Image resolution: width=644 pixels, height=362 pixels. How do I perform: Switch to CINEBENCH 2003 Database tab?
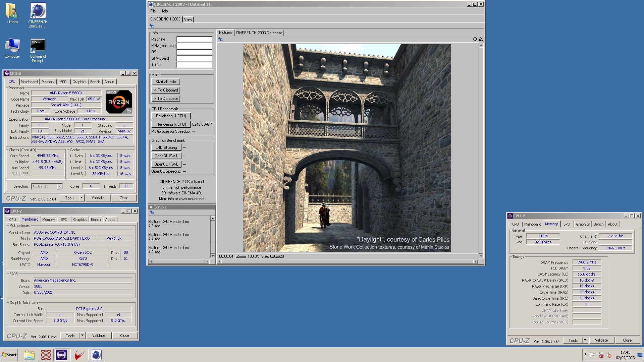click(259, 33)
